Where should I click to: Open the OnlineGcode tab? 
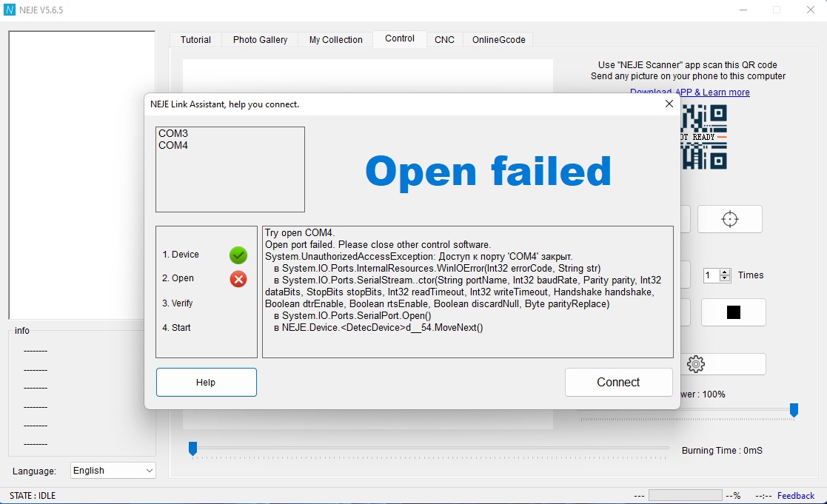coord(498,39)
